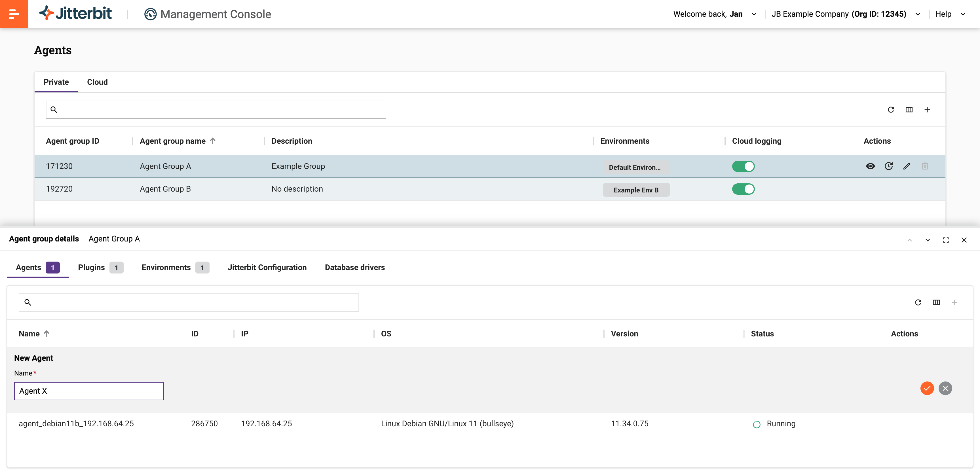Image resolution: width=980 pixels, height=475 pixels.
Task: Open the Help dropdown menu
Action: (x=950, y=14)
